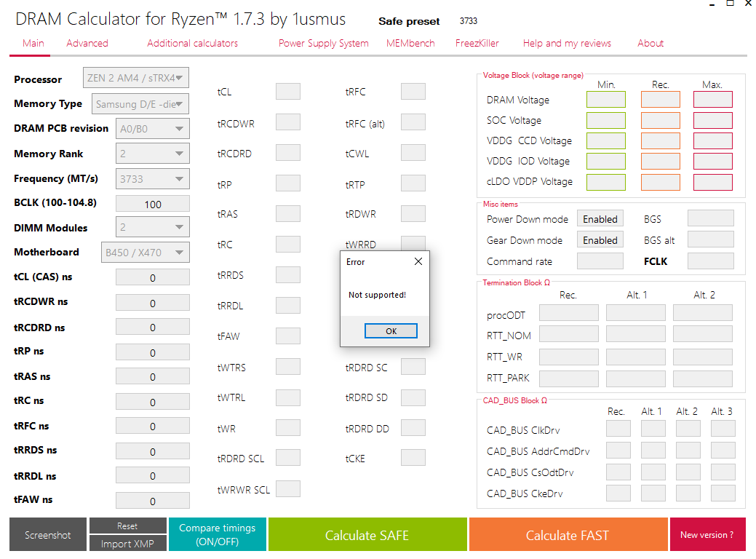Click DRAM Voltage Max red box
This screenshot has width=756, height=559.
713,100
